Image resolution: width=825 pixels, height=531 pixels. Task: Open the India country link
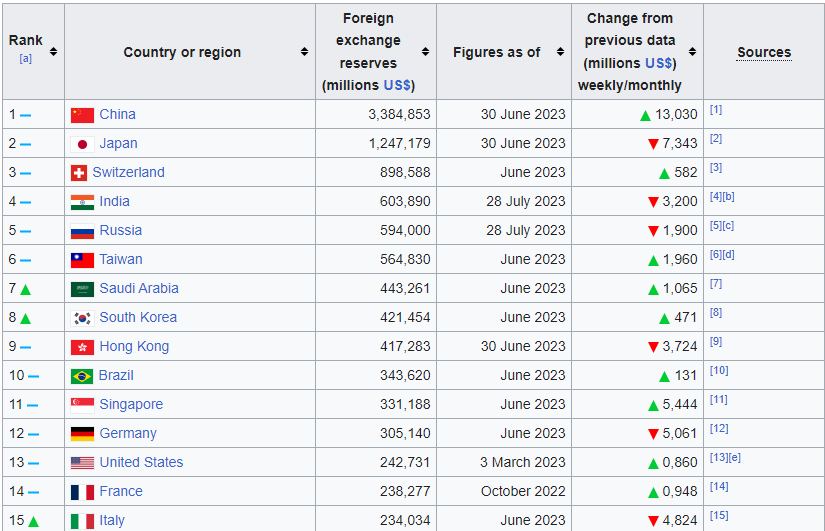(x=114, y=201)
